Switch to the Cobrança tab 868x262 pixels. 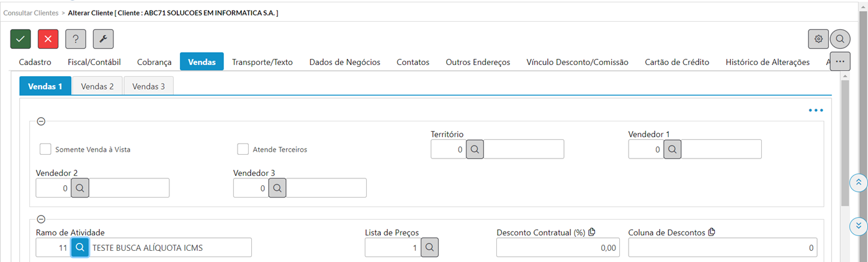tap(154, 62)
